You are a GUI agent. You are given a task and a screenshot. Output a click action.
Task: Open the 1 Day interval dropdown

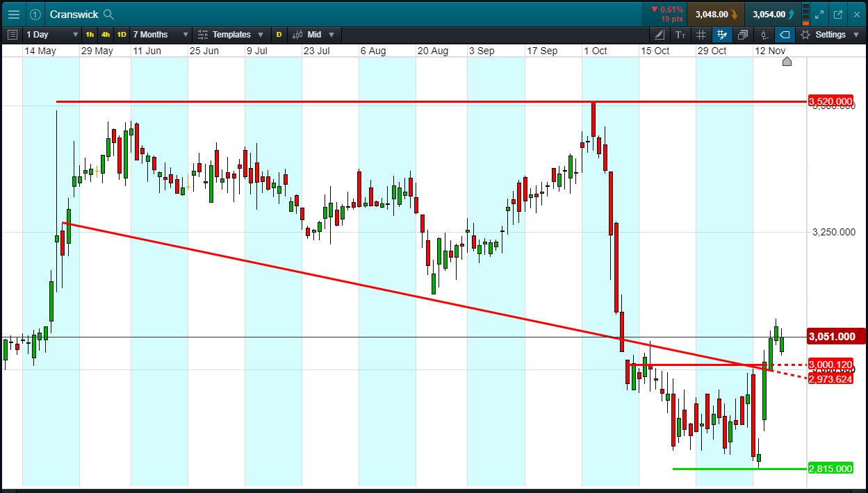tap(53, 34)
